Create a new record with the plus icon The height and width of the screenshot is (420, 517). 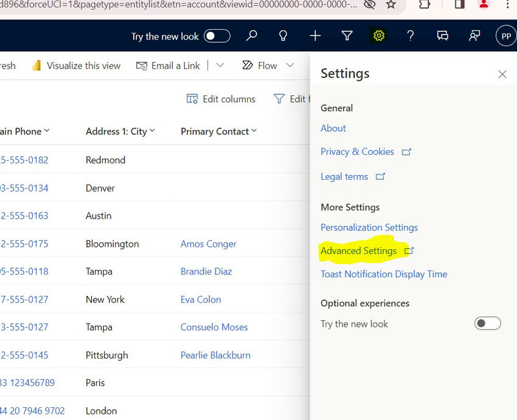point(315,36)
